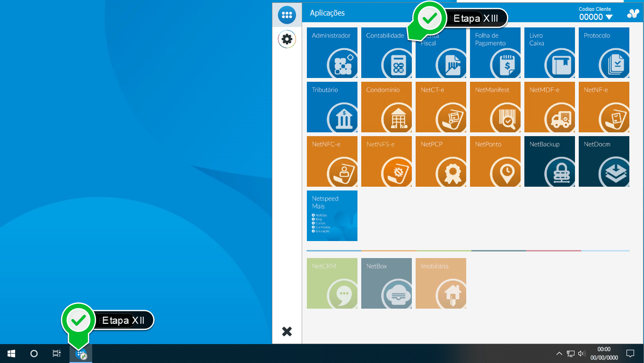The width and height of the screenshot is (644, 363).
Task: Open the Netspeed Mais tile
Action: pyautogui.click(x=332, y=216)
